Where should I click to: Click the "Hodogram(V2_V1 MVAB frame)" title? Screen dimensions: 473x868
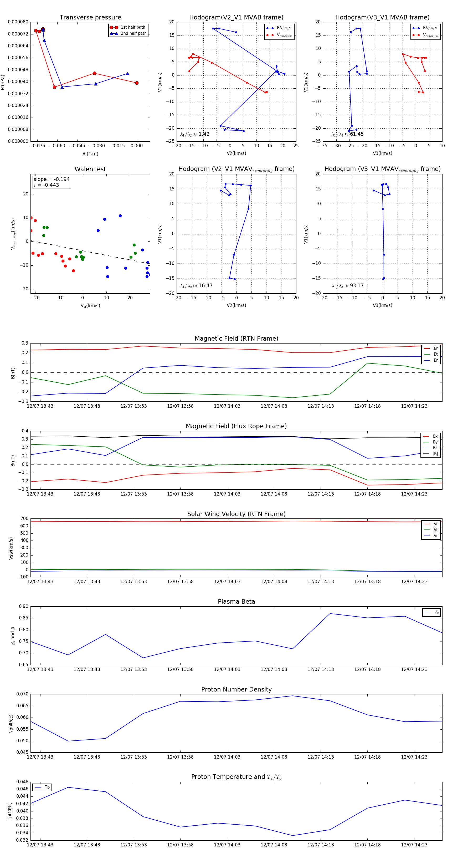click(236, 18)
